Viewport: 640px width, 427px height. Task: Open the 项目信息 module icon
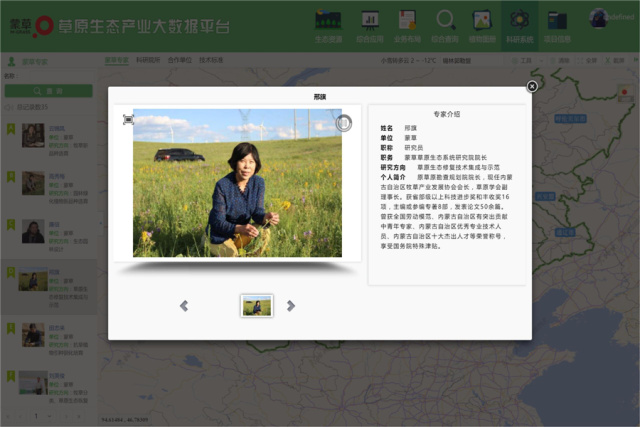[557, 21]
